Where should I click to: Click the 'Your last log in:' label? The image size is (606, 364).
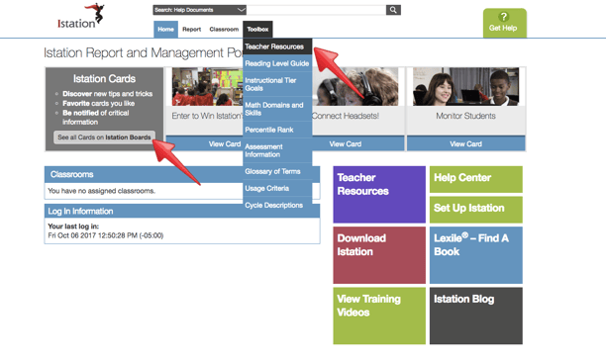tap(73, 227)
